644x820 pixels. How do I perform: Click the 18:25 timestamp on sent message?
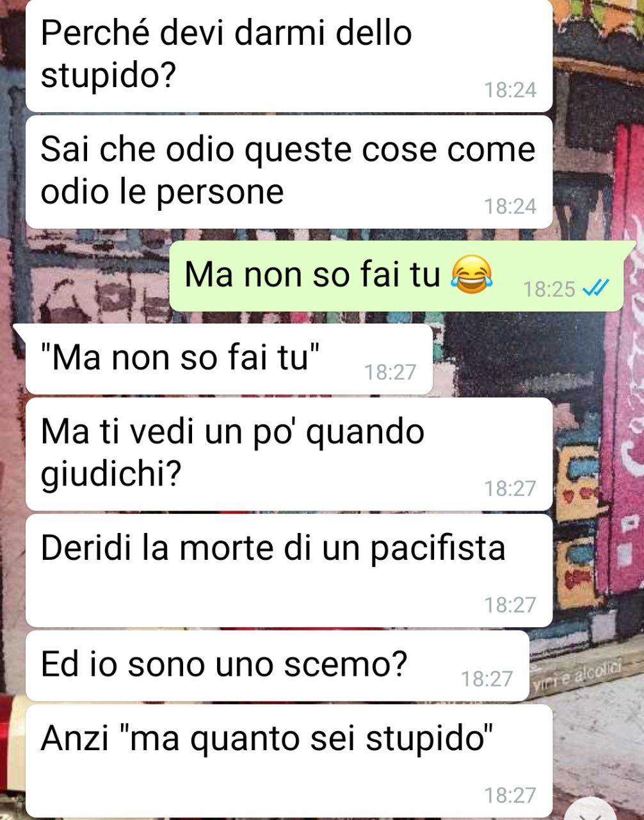pyautogui.click(x=549, y=290)
